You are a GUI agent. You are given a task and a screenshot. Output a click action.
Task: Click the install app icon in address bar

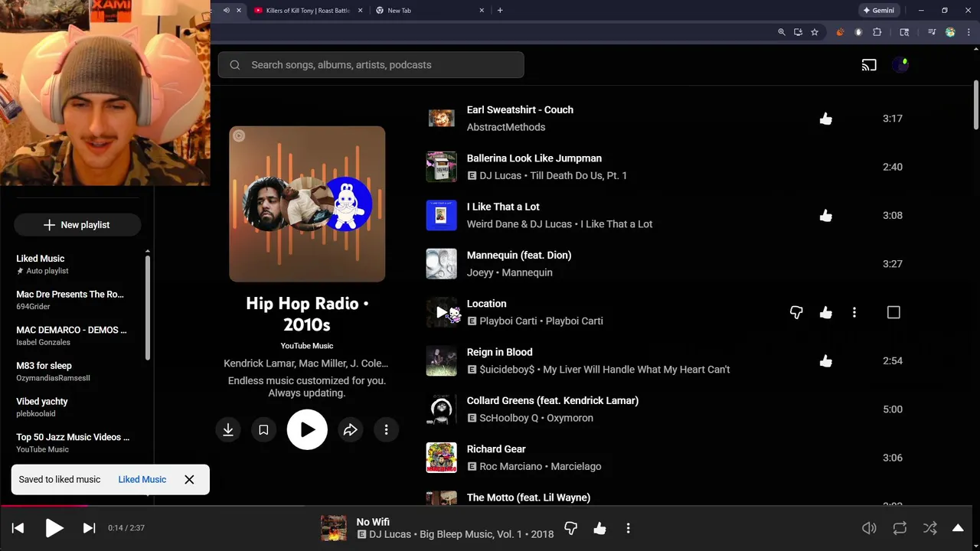[798, 32]
